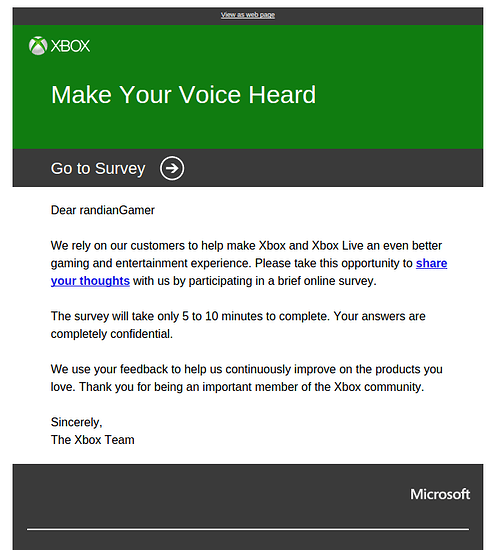Click the "We use your feedback" line

[247, 369]
